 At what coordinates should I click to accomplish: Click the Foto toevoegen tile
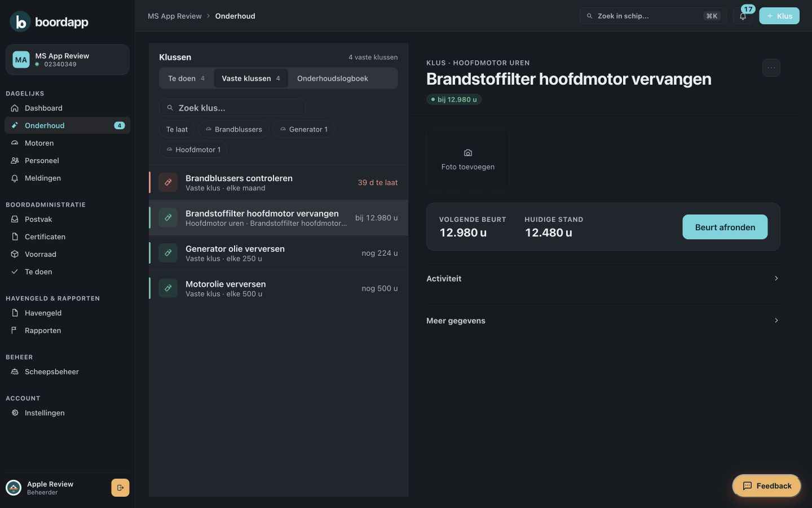click(468, 159)
